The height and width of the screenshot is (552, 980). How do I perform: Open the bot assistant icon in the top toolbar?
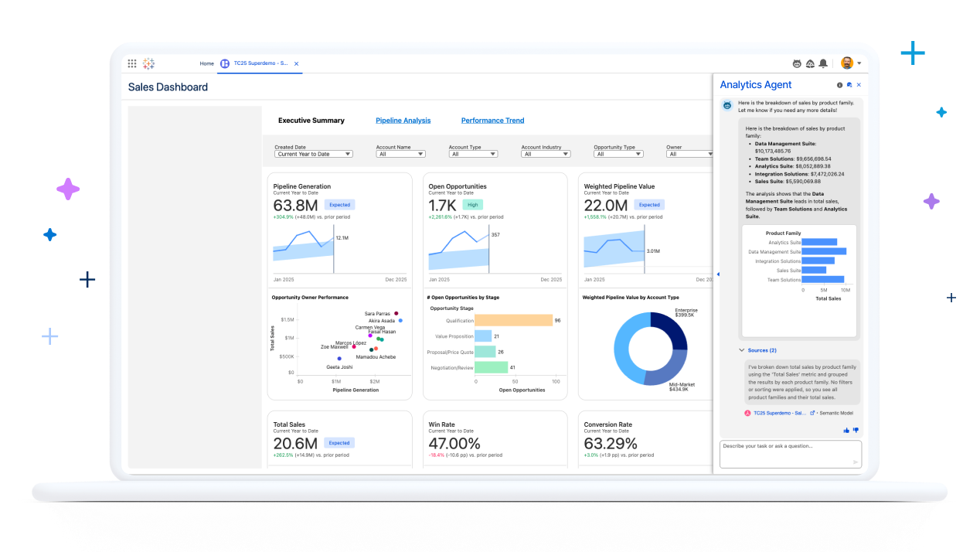point(797,63)
